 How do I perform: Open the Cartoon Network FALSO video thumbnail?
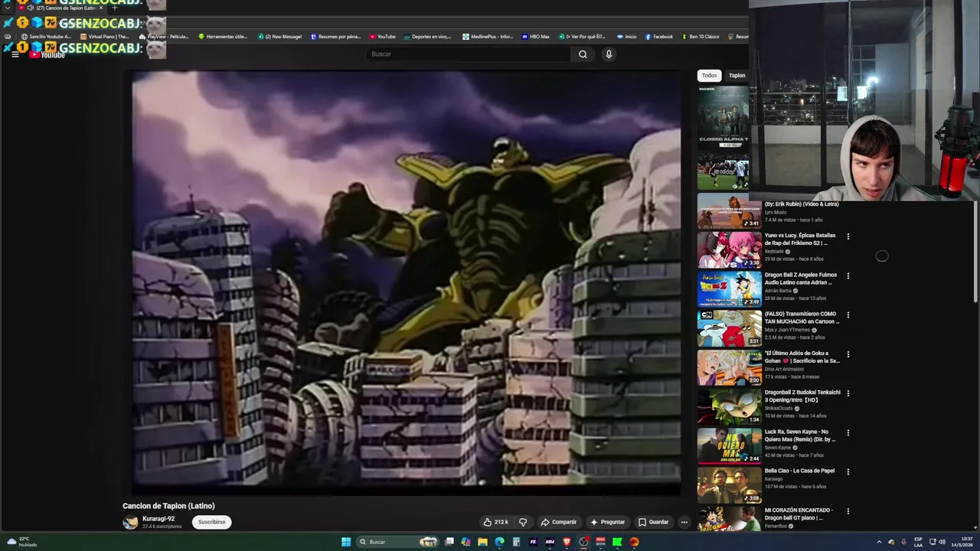729,328
